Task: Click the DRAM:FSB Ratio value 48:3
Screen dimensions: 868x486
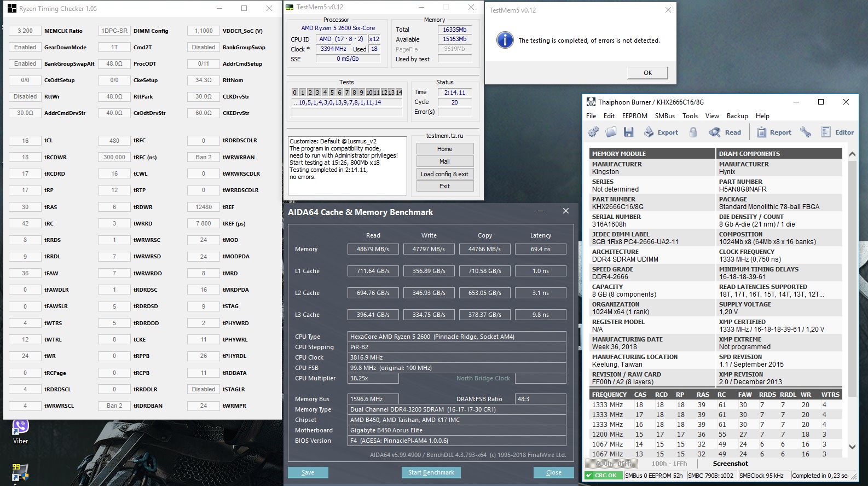Action: pos(541,399)
